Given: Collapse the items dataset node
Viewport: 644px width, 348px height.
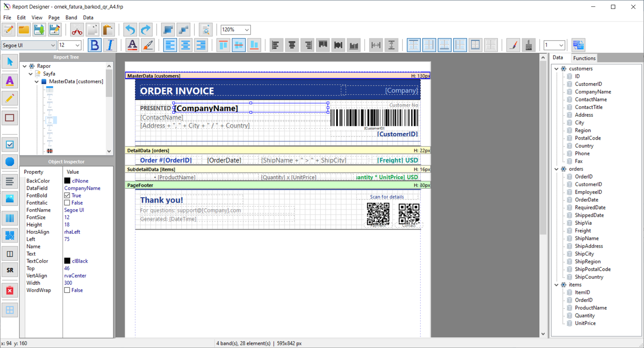Looking at the screenshot, I should coord(557,285).
